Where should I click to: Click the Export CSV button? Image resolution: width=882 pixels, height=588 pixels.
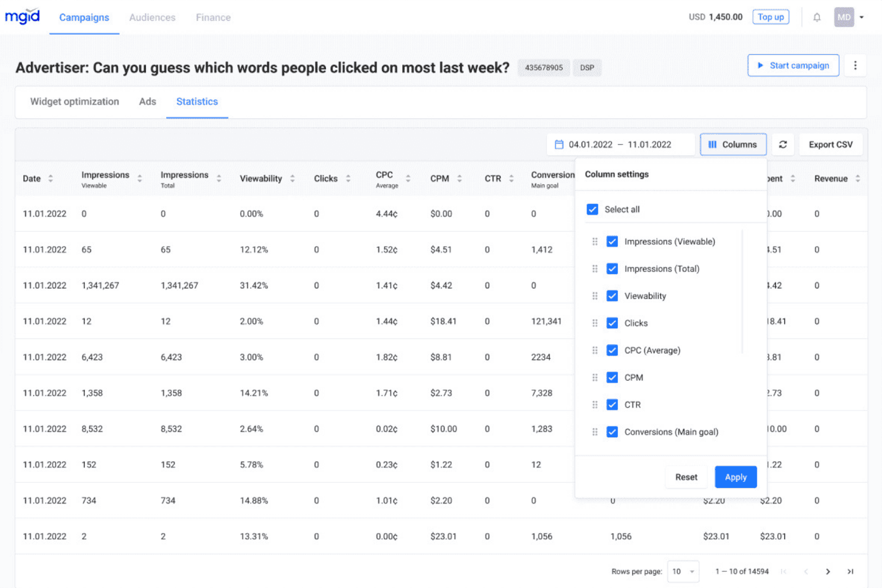[x=830, y=144]
